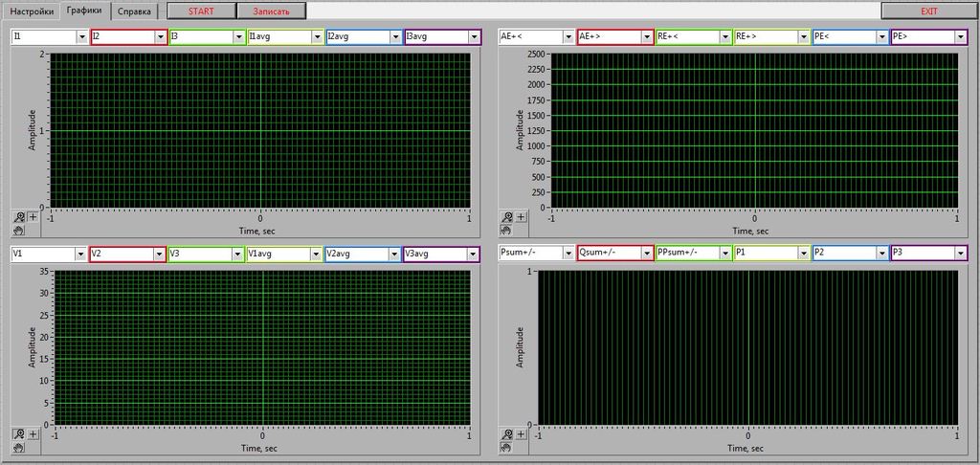
Task: Open the V1avg channel dropdown
Action: tap(284, 254)
